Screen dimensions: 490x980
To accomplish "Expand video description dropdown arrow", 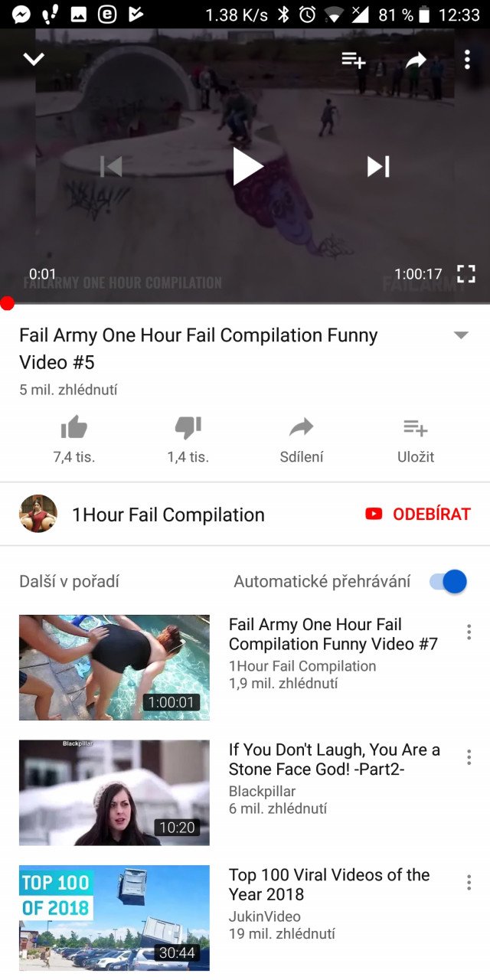I will 461,335.
